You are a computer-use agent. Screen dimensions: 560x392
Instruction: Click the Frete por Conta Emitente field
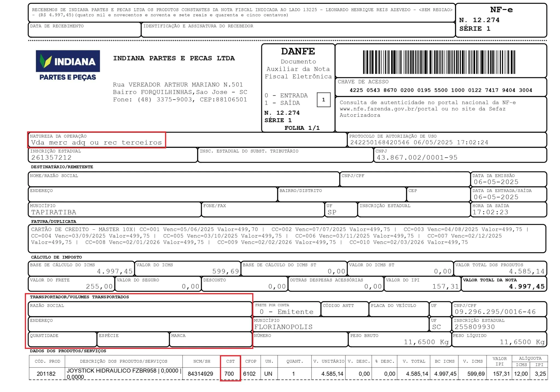[286, 312]
